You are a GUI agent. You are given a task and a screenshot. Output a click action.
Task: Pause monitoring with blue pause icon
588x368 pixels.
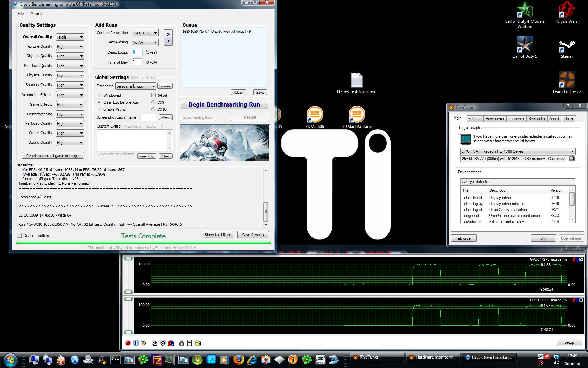pyautogui.click(x=136, y=343)
